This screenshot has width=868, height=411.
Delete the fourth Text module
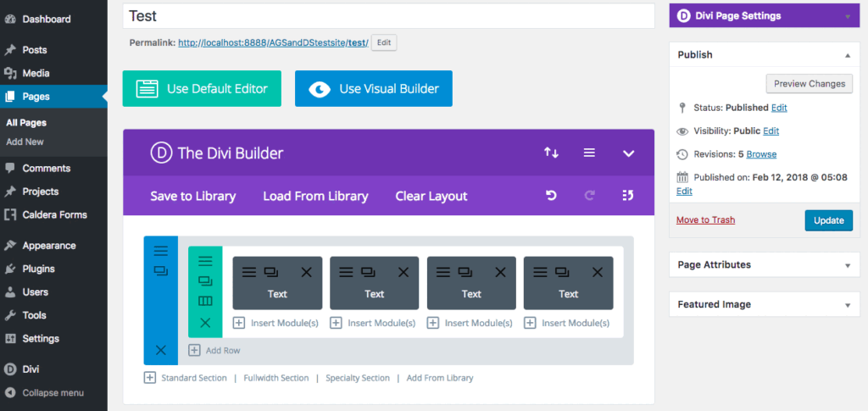click(598, 272)
